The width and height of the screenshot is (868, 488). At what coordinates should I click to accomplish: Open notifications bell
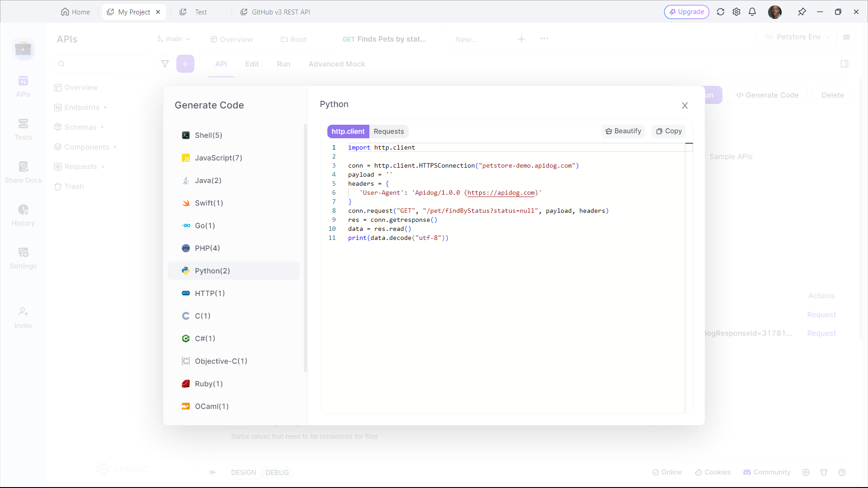pos(752,12)
